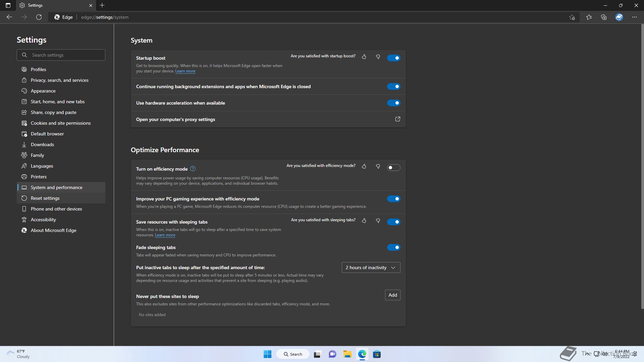Disable the Fade sleeping tabs toggle
The image size is (644, 362).
(393, 247)
